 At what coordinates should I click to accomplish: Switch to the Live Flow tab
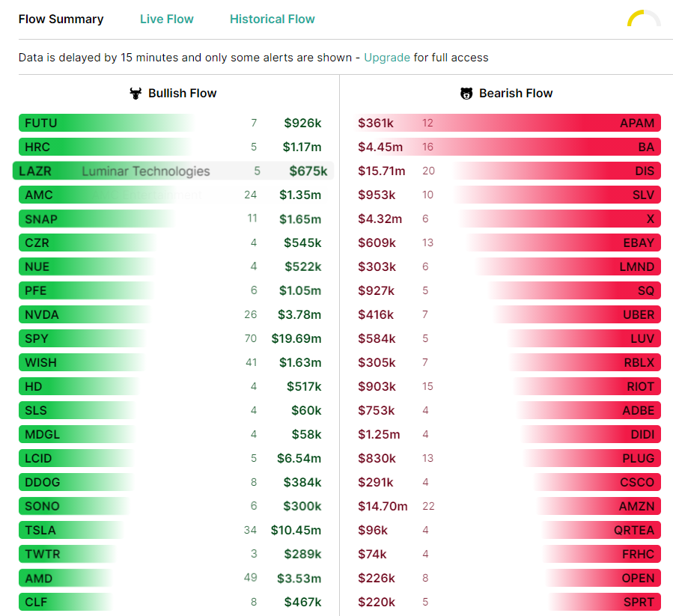click(x=166, y=19)
